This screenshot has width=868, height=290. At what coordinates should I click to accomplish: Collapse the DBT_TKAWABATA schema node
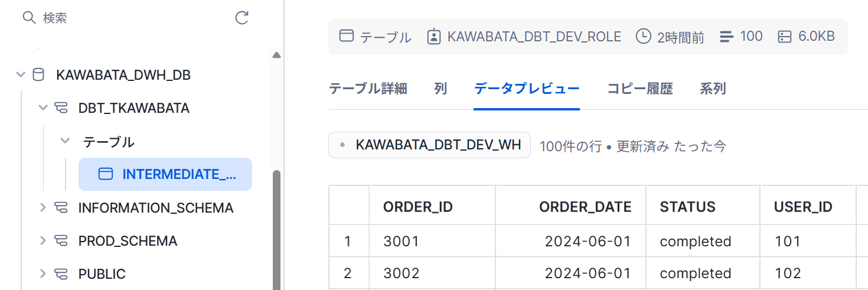point(43,107)
